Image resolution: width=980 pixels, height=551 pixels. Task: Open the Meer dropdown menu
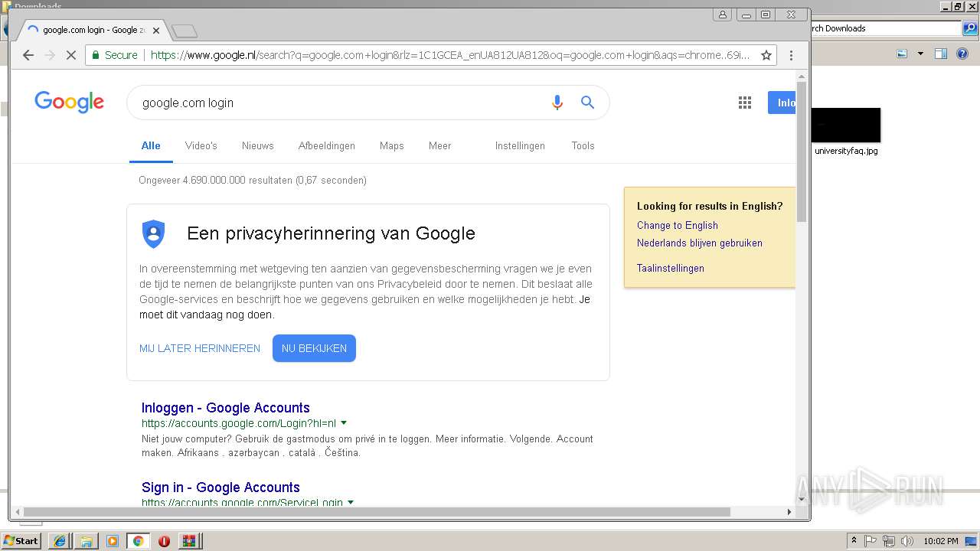coord(439,145)
